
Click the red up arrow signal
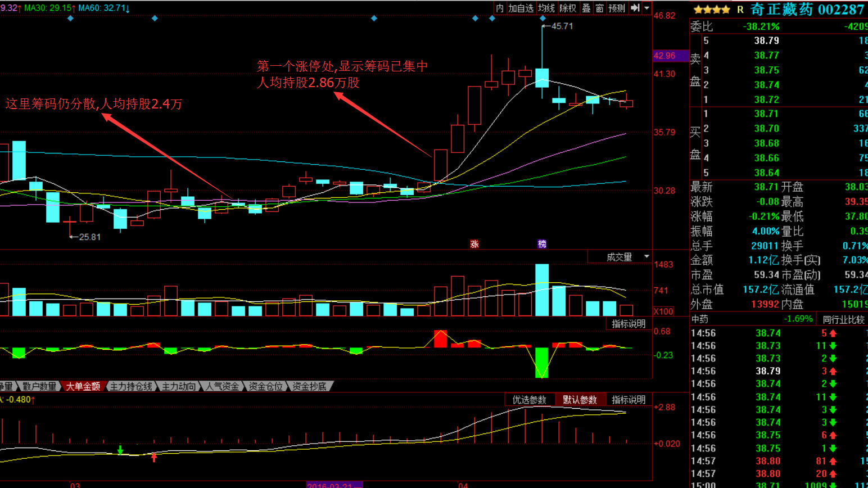pos(154,457)
